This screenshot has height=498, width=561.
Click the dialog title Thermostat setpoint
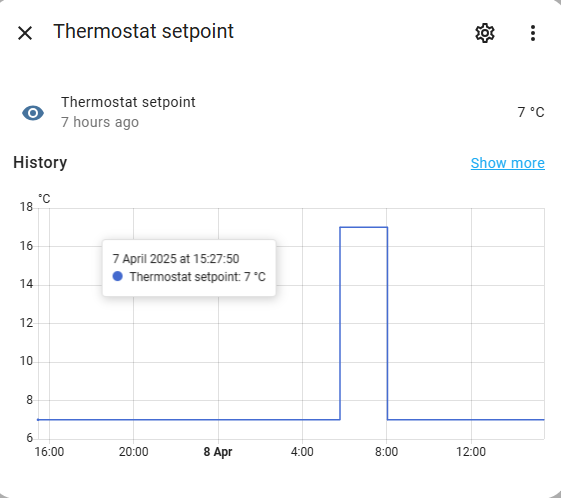143,31
